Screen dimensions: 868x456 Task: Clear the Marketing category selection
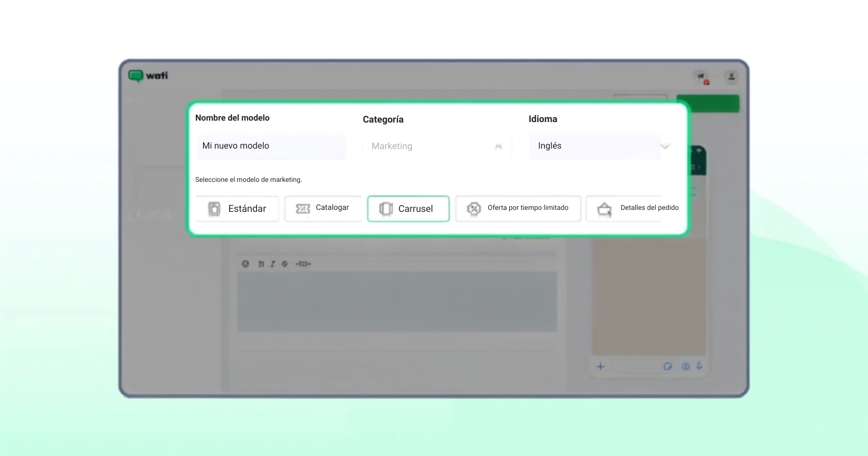coord(499,146)
